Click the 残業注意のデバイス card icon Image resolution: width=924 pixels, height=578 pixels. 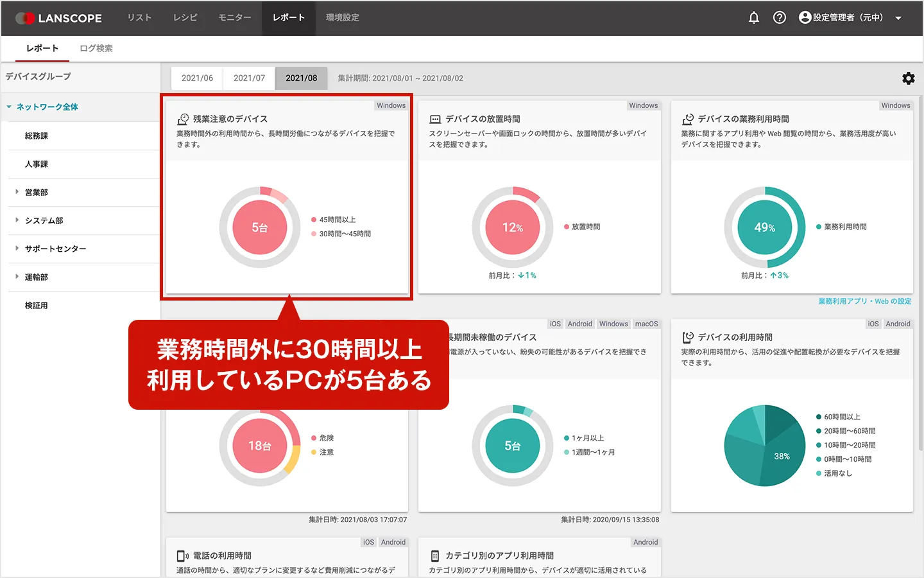183,119
